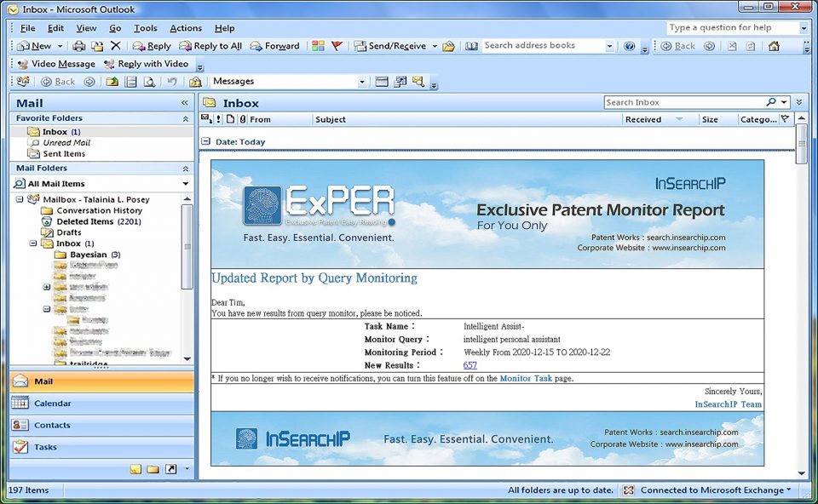Open Folder List with the small folder icon
The width and height of the screenshot is (818, 504).
click(x=153, y=469)
